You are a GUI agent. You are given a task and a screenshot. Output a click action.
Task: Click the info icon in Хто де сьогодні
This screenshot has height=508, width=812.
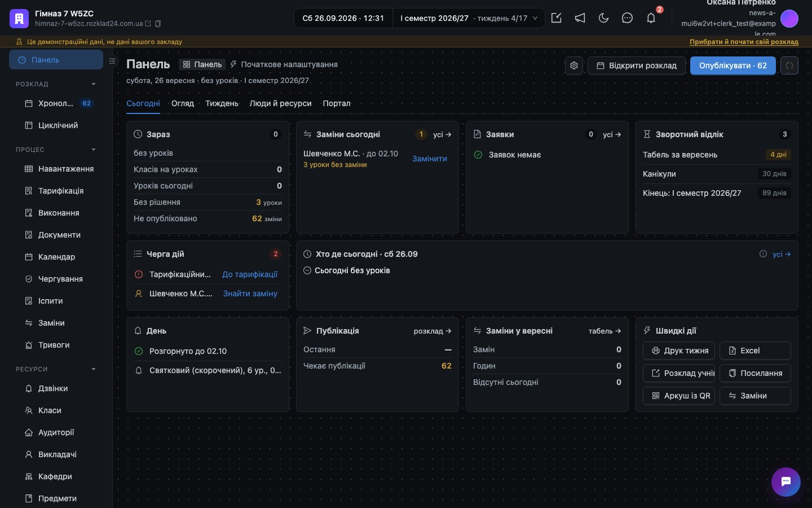coord(763,254)
